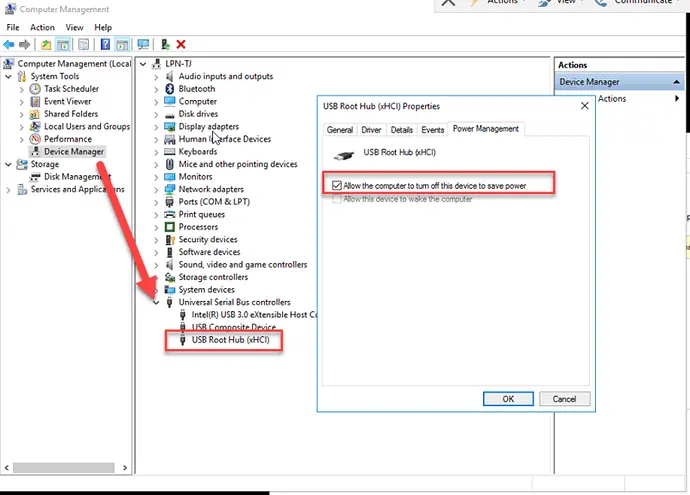This screenshot has width=690, height=495.
Task: Collapse the System Tools tree node
Action: coord(10,76)
